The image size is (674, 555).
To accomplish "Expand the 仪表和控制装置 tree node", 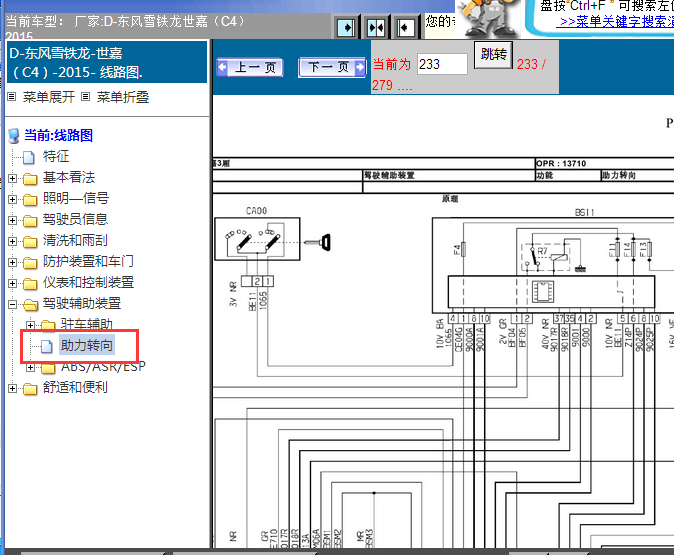I will [12, 283].
